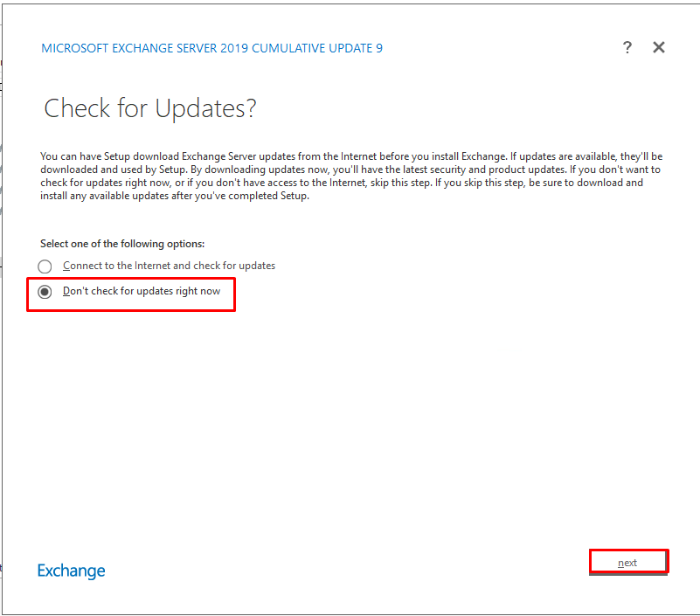This screenshot has width=700, height=616.
Task: Click the 'Don't check for updates right now' label
Action: click(142, 291)
